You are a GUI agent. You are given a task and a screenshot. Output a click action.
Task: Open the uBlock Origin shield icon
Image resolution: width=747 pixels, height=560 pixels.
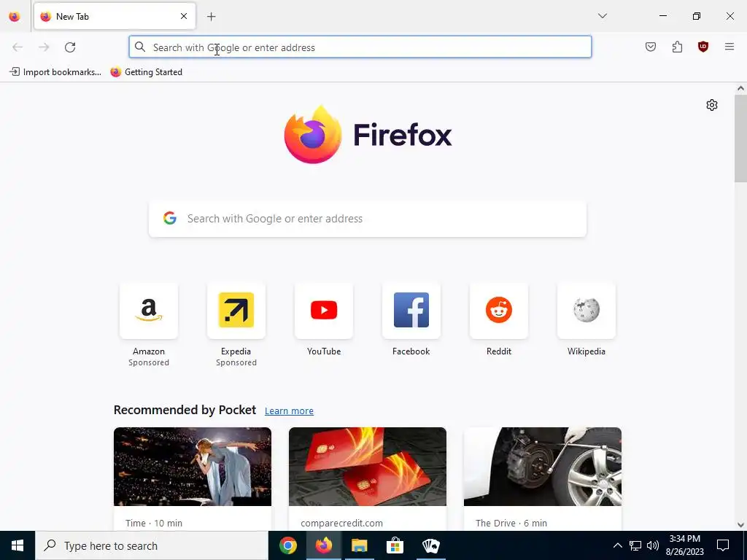(703, 47)
